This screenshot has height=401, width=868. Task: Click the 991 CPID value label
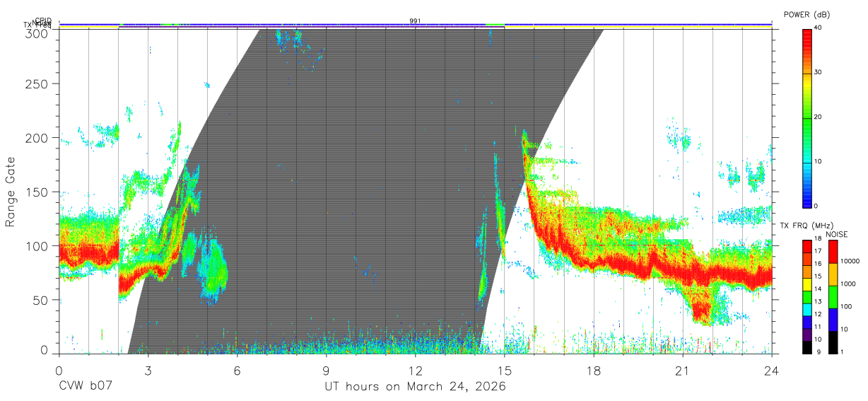point(415,21)
